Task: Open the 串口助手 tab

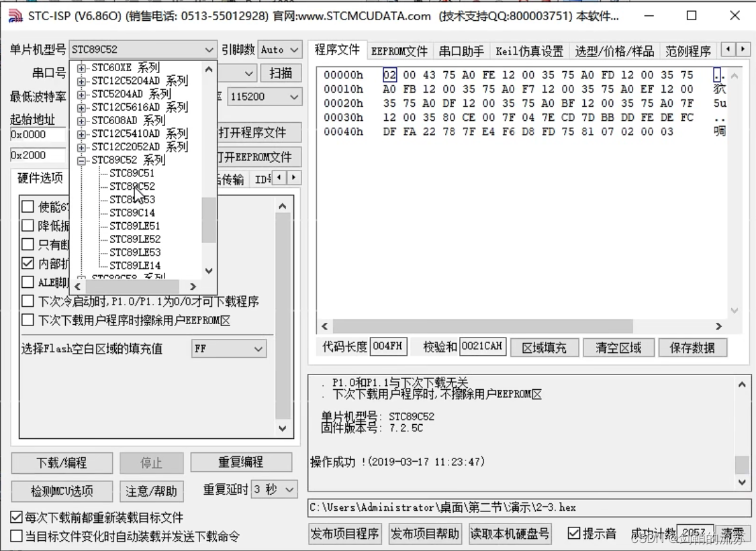Action: 461,51
